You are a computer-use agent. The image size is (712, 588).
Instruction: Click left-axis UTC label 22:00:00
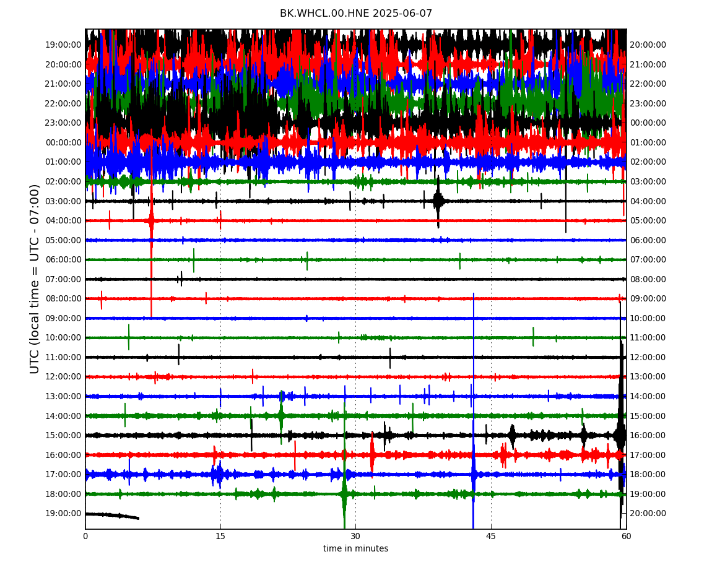[x=63, y=103]
